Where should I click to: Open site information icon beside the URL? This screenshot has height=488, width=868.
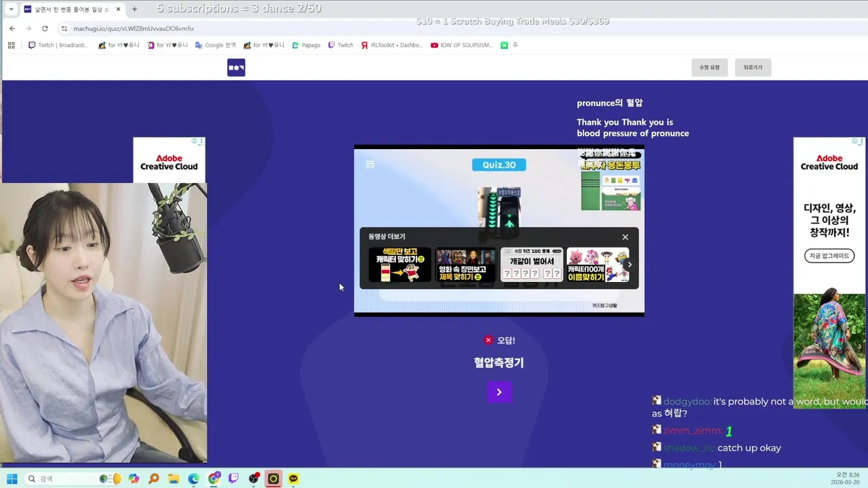(x=64, y=28)
